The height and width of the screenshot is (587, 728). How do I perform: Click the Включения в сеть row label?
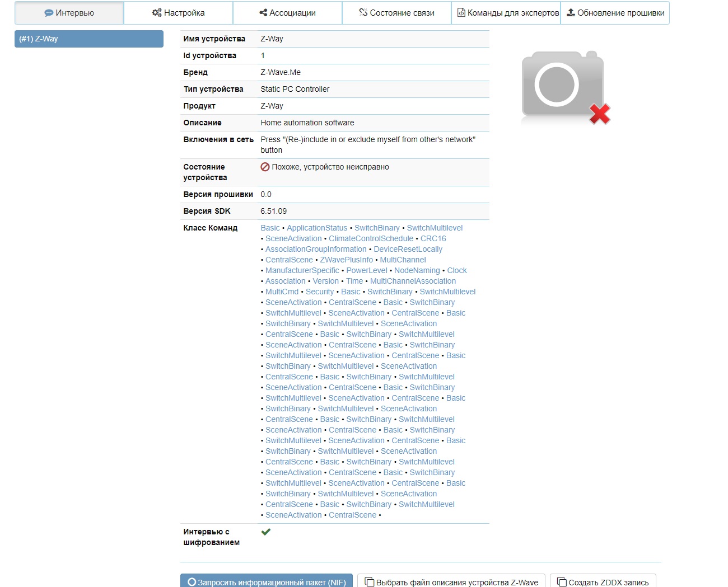click(218, 139)
